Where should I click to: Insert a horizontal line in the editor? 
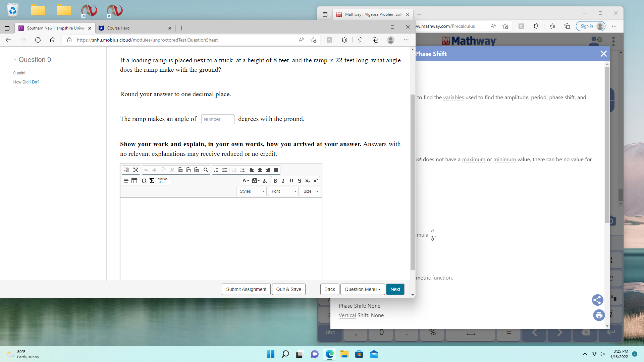(x=126, y=181)
